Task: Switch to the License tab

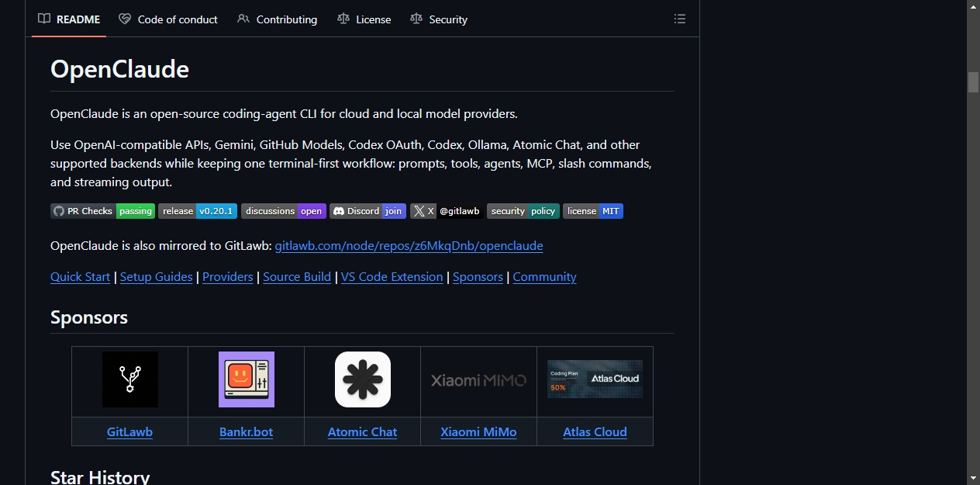Action: [364, 19]
